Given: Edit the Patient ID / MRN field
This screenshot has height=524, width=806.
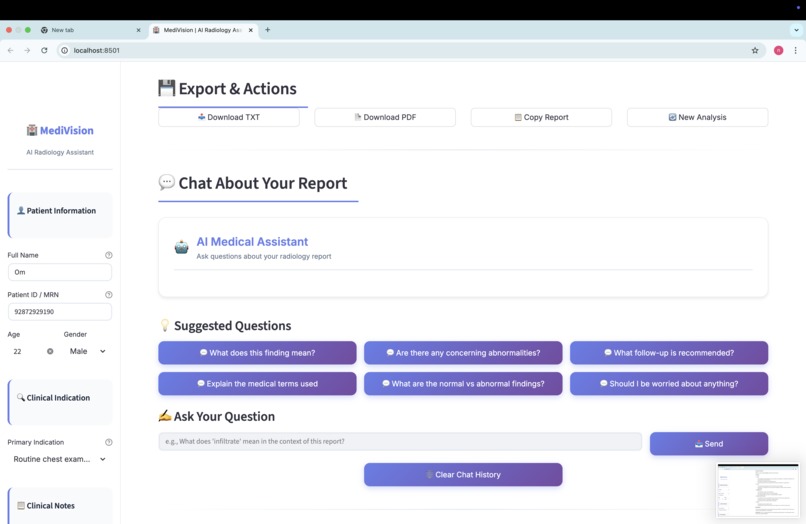Looking at the screenshot, I should pyautogui.click(x=60, y=312).
